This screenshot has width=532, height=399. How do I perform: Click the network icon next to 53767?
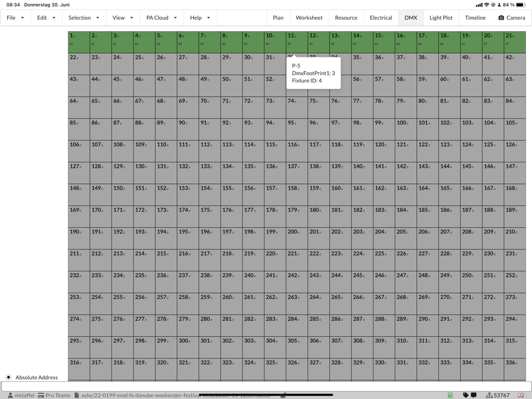coord(489,395)
